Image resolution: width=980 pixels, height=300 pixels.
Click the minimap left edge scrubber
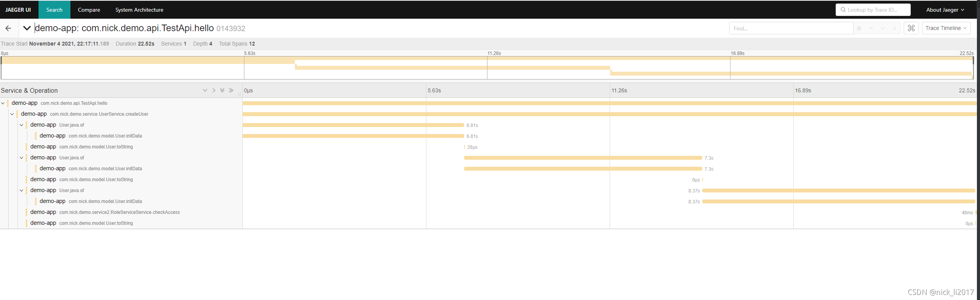coord(2,60)
